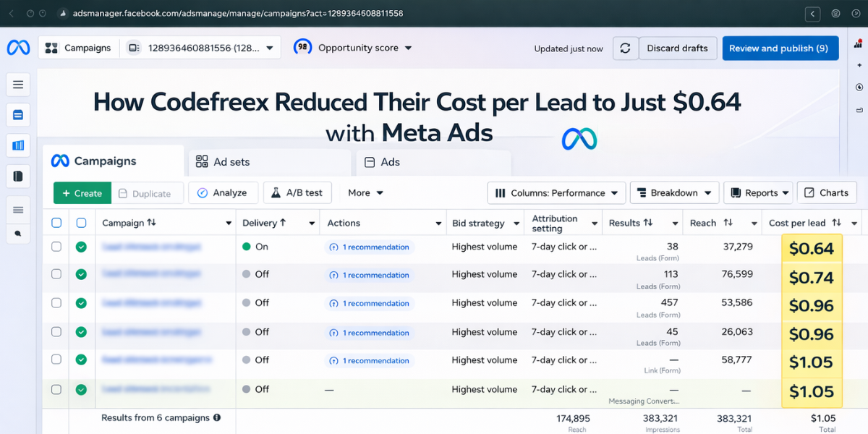Click the info icon beside Results from 6 campaigns
This screenshot has height=434, width=868.
tap(217, 418)
